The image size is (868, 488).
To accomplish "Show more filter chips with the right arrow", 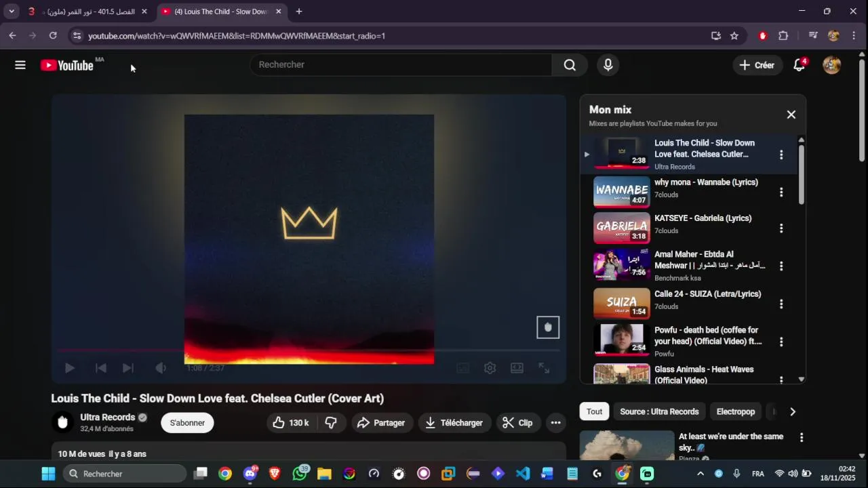I will click(x=792, y=411).
